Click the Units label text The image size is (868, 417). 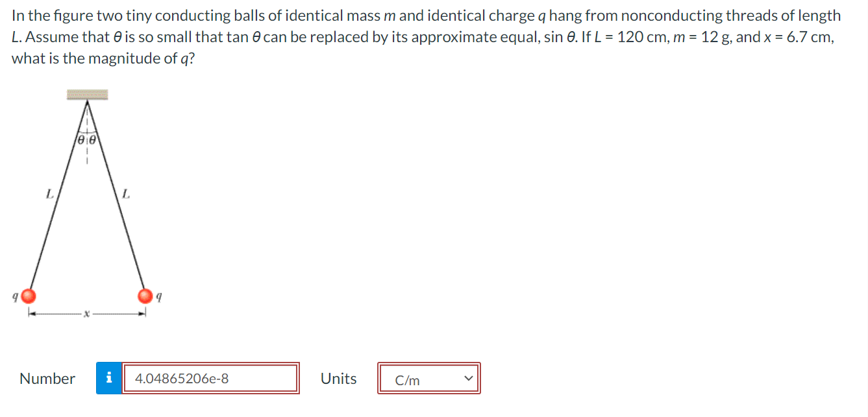click(x=338, y=378)
